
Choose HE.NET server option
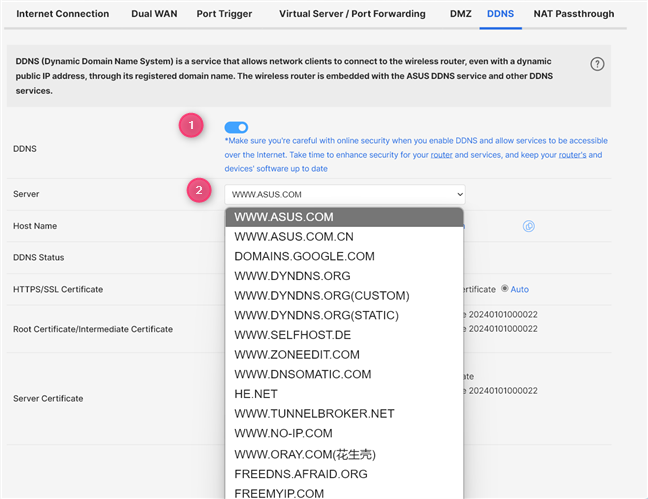click(344, 394)
